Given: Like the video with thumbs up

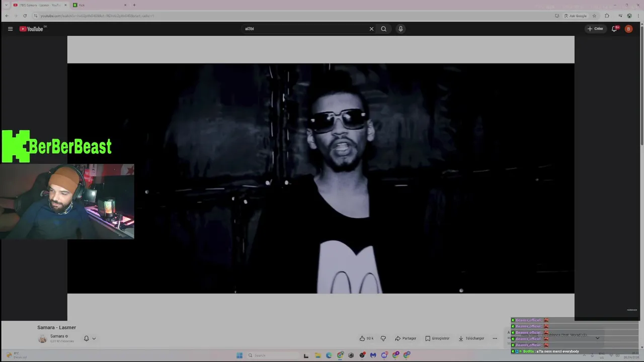Looking at the screenshot, I should click(366, 338).
